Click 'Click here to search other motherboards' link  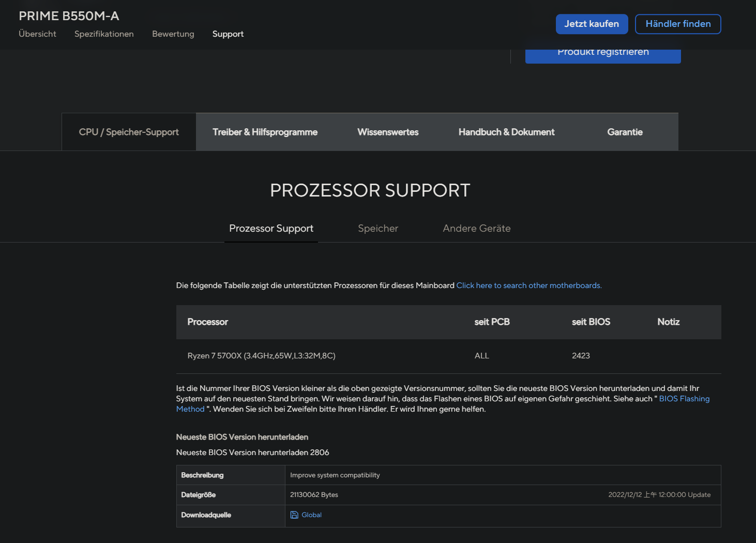529,285
